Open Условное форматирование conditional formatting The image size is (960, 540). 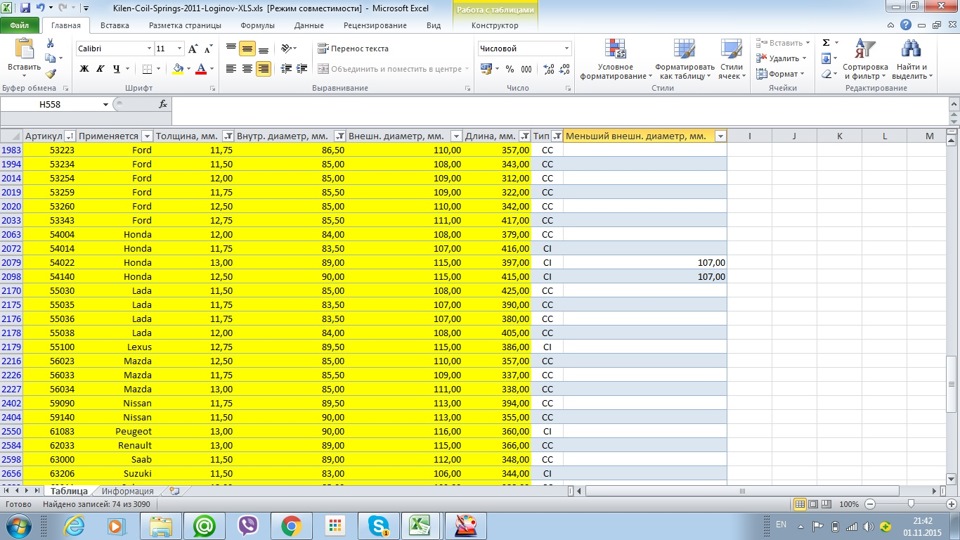(x=615, y=59)
